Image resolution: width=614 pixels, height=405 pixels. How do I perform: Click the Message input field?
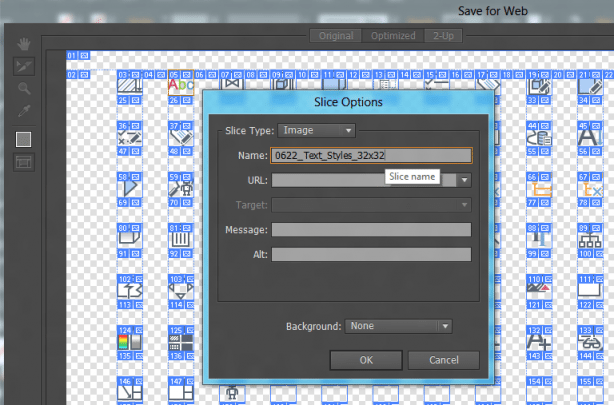(371, 230)
